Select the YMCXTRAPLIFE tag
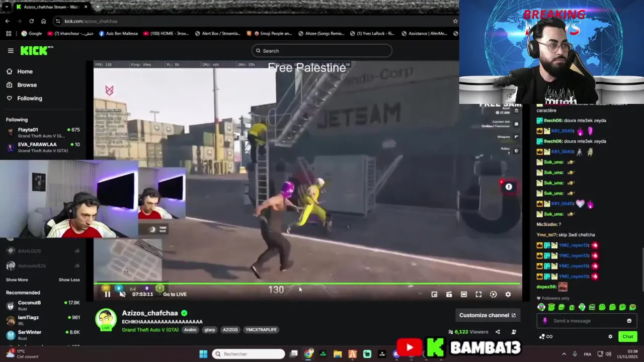 point(261,330)
